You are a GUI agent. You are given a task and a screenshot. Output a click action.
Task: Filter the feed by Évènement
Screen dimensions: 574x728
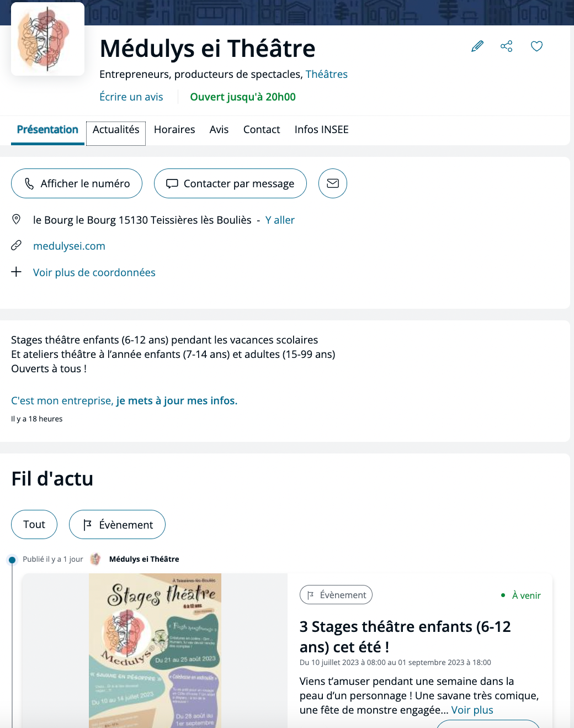(117, 524)
